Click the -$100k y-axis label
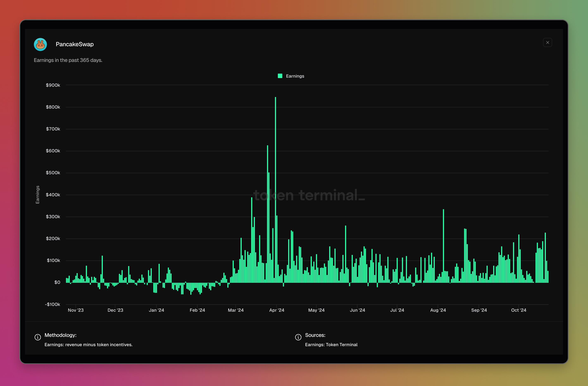The height and width of the screenshot is (386, 588). click(x=52, y=304)
